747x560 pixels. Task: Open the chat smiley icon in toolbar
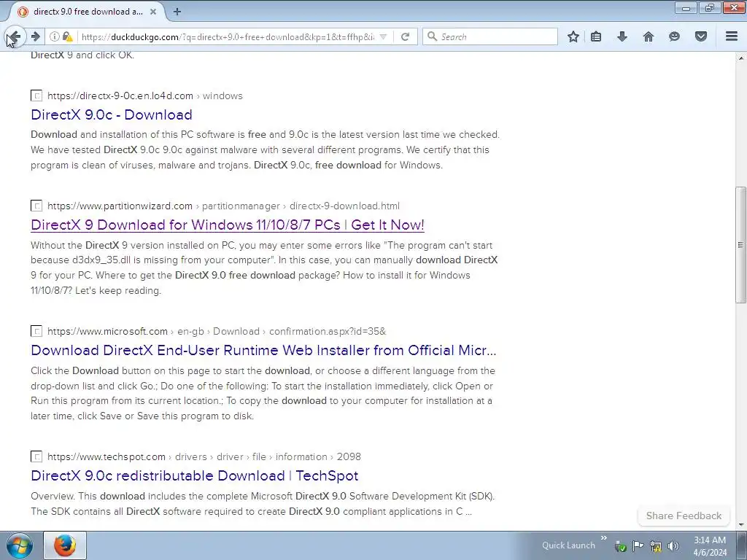coord(674,36)
